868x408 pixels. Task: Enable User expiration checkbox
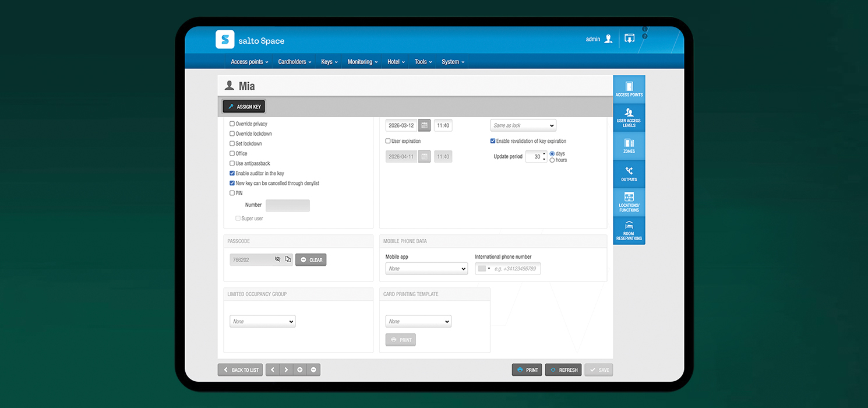[388, 141]
